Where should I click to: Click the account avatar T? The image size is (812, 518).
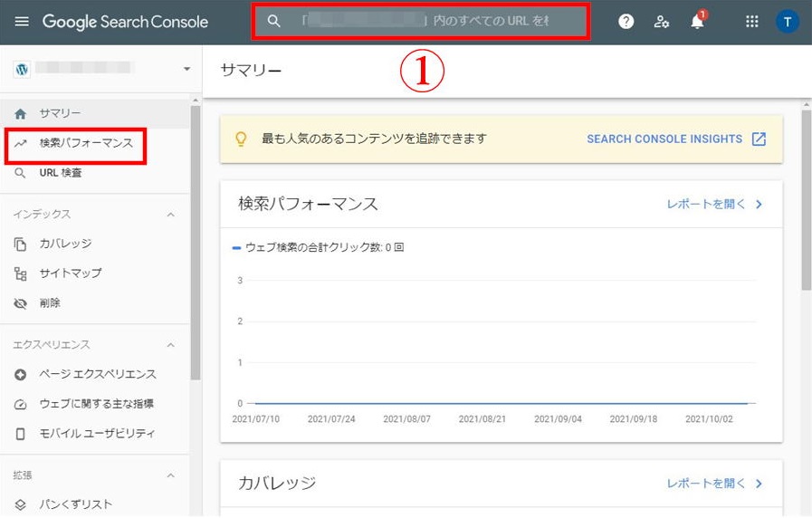pyautogui.click(x=788, y=22)
